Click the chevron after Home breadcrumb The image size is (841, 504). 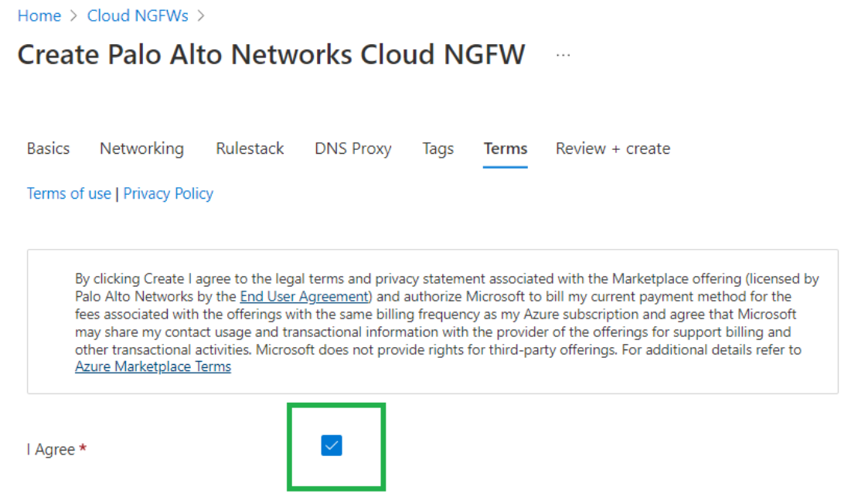[73, 15]
